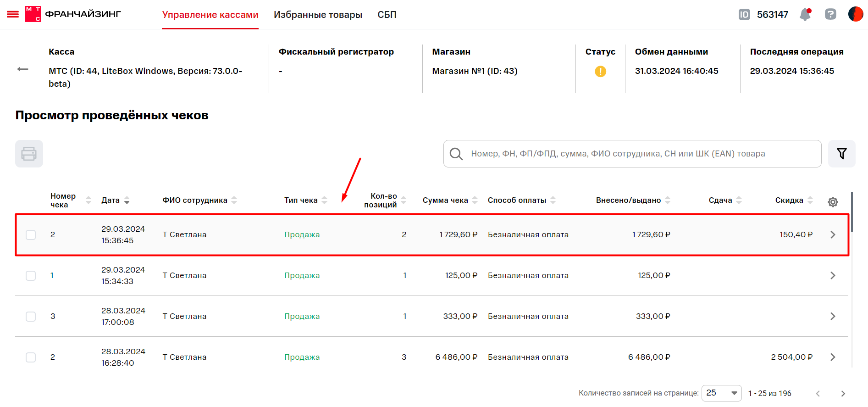Open the help question mark icon

coord(830,14)
